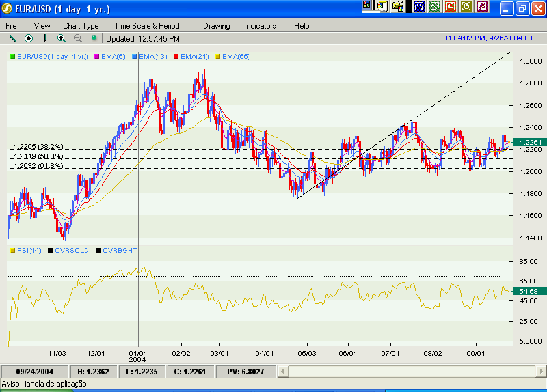Click the down arrow toolbar icon

tap(45, 38)
